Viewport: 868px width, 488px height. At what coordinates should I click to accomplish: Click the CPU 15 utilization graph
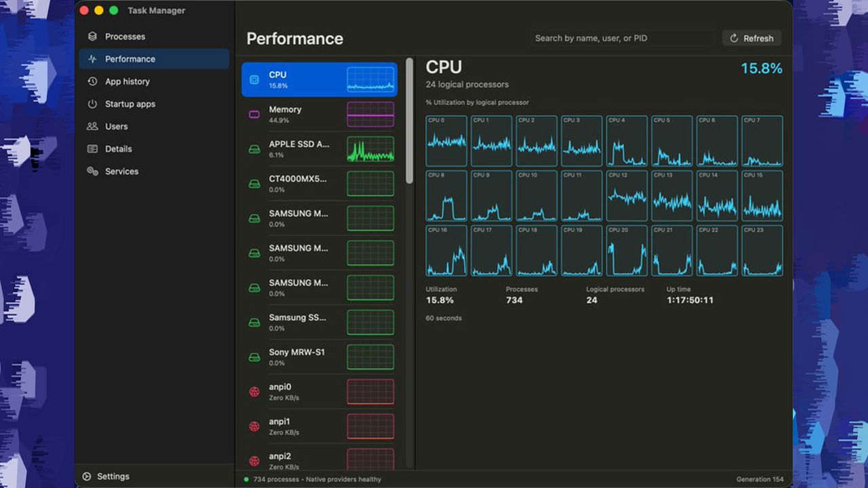pos(762,196)
